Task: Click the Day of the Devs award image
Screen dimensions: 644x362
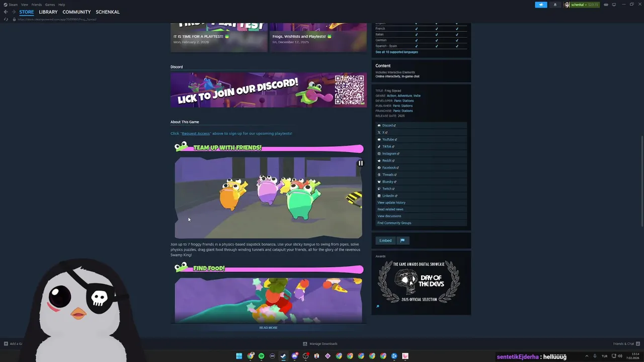Action: coord(418,282)
